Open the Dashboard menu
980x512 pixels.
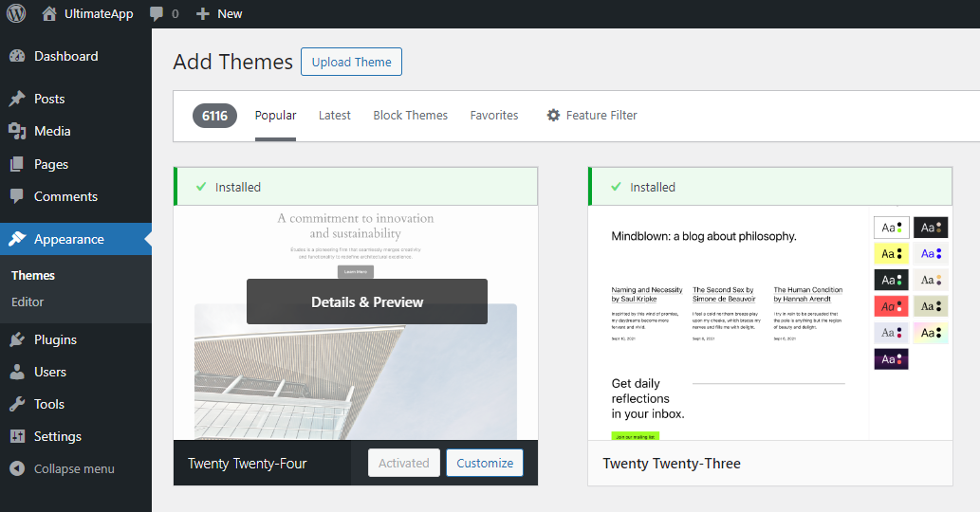(x=76, y=56)
